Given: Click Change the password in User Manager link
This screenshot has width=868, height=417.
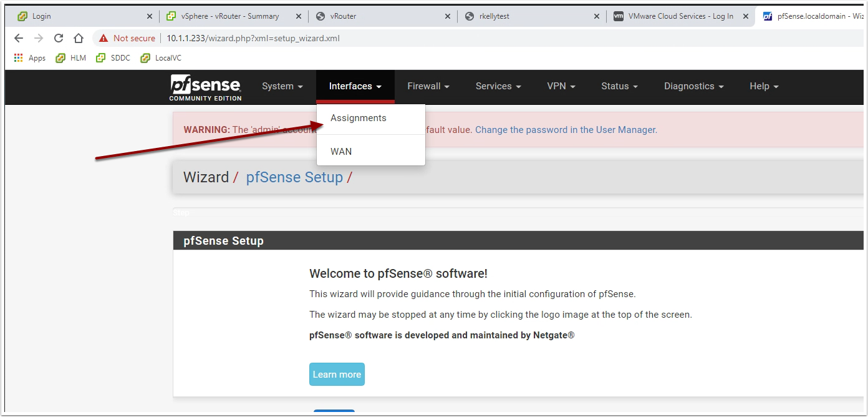Looking at the screenshot, I should (x=566, y=130).
